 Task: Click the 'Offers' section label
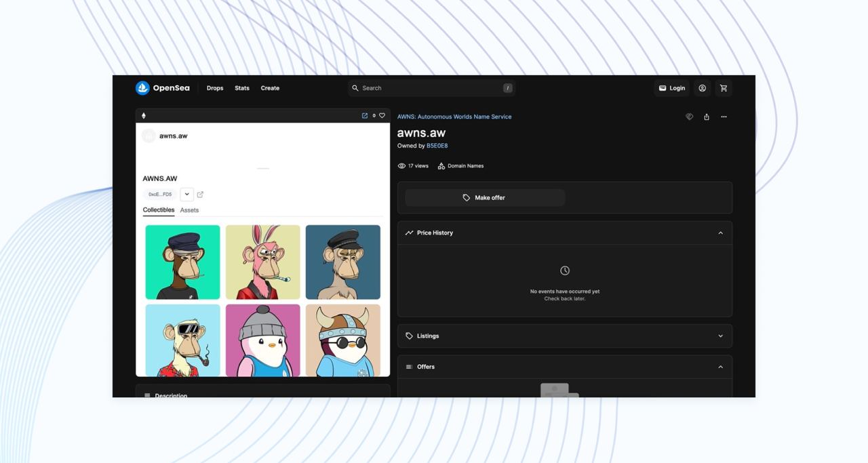coord(426,367)
